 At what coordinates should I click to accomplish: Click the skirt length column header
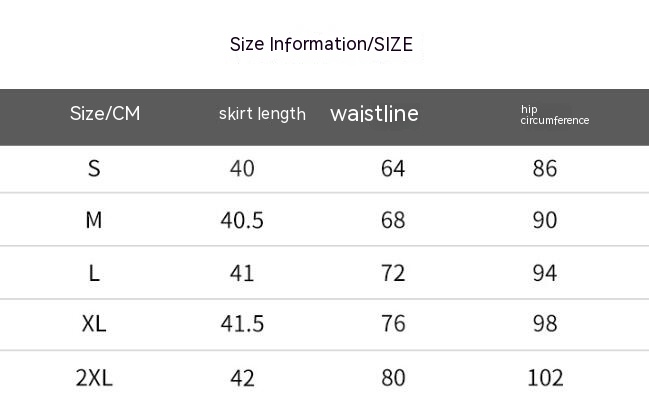262,114
